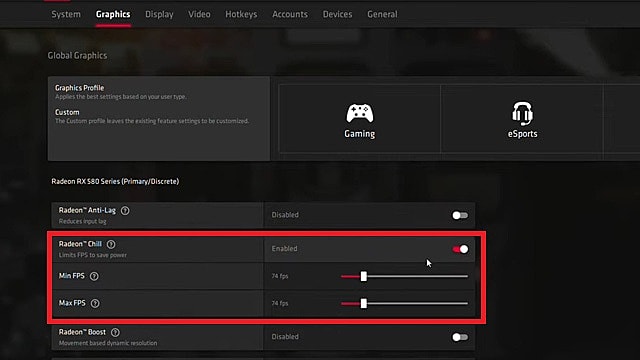This screenshot has height=360, width=640.
Task: Click the Max FPS slider handle
Action: click(363, 303)
